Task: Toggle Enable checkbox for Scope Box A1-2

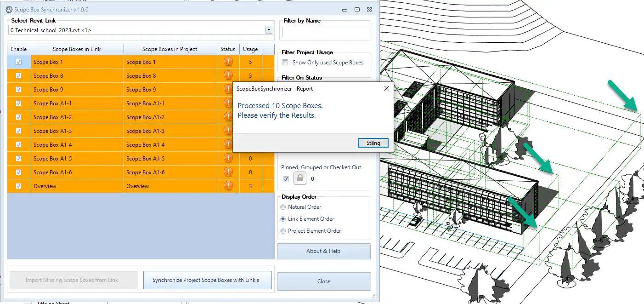Action: (19, 117)
